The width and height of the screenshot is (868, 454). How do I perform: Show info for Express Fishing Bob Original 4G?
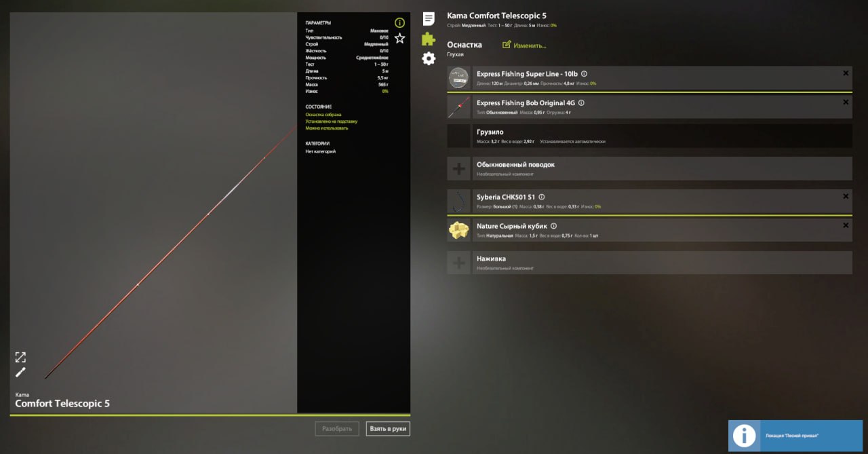[x=581, y=103]
